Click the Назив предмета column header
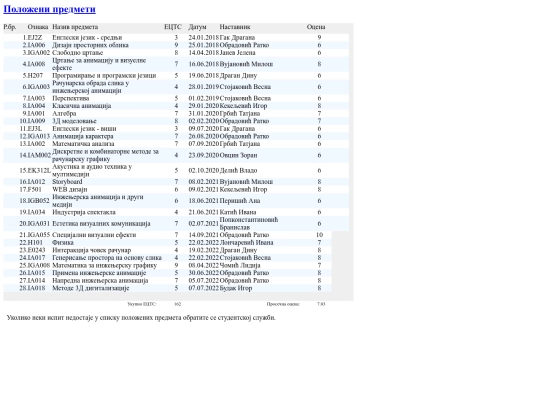Viewport: 540px width, 405px height. [75, 27]
